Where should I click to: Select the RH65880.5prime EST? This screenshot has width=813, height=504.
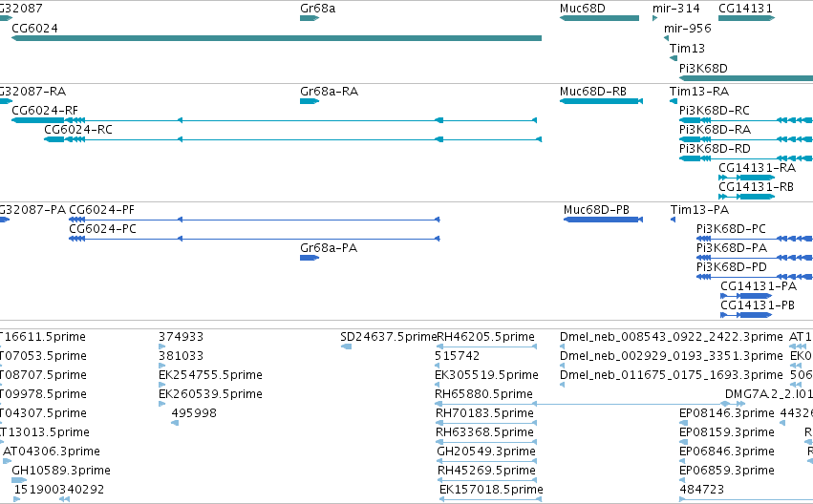(x=483, y=394)
